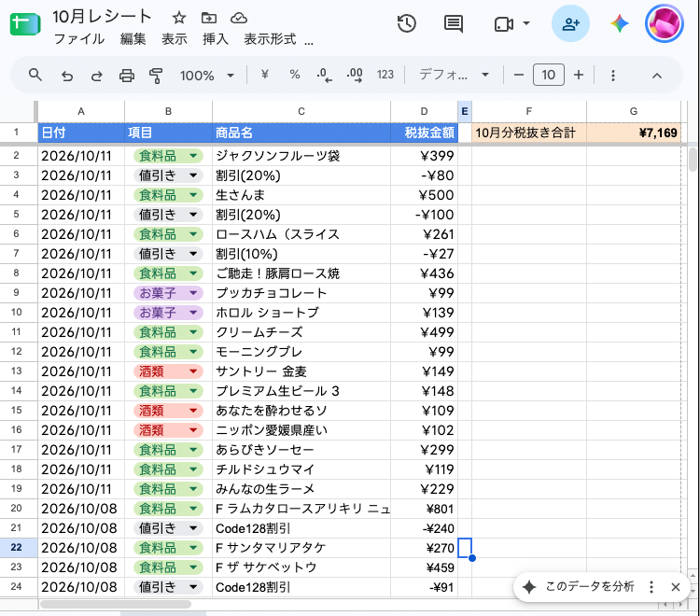
Task: Open the 編集 menu
Action: point(133,39)
